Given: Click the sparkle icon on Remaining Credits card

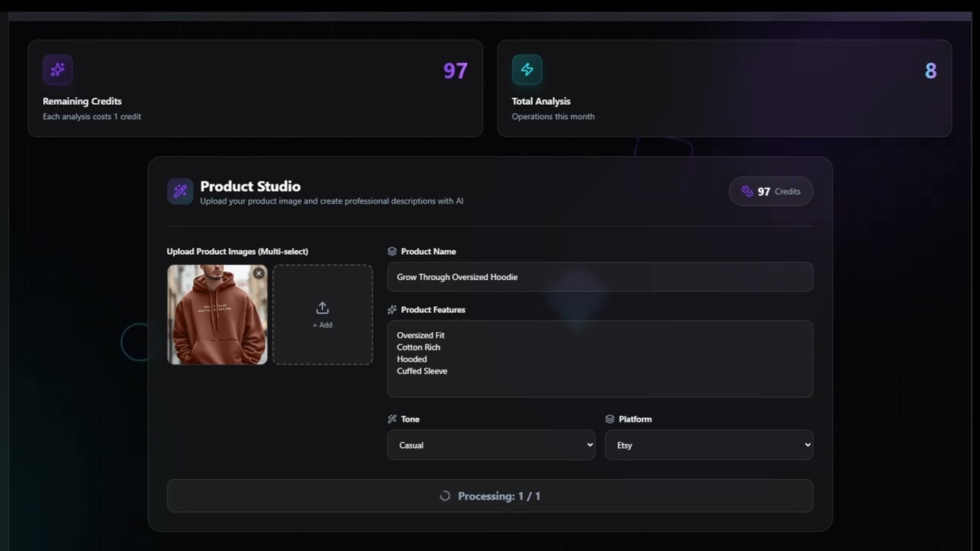Looking at the screenshot, I should coord(57,70).
